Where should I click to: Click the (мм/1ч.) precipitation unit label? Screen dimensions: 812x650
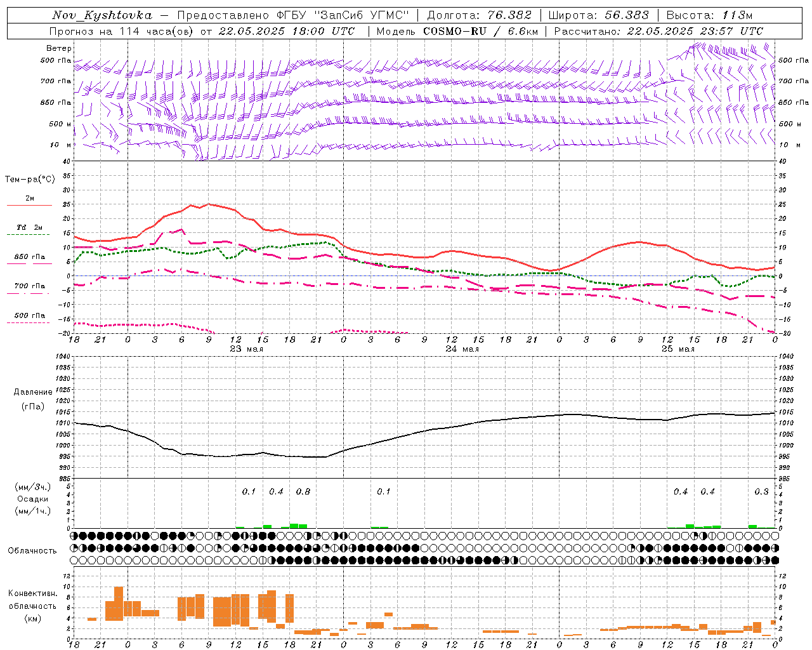(x=33, y=511)
